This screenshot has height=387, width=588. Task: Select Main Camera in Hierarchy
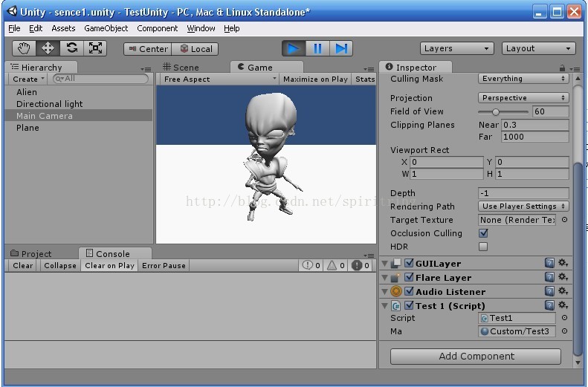79,116
